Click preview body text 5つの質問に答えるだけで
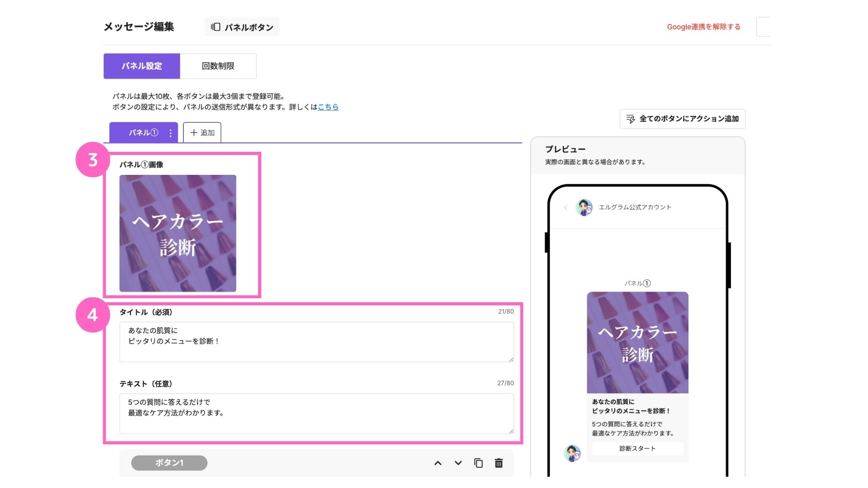 pyautogui.click(x=627, y=424)
